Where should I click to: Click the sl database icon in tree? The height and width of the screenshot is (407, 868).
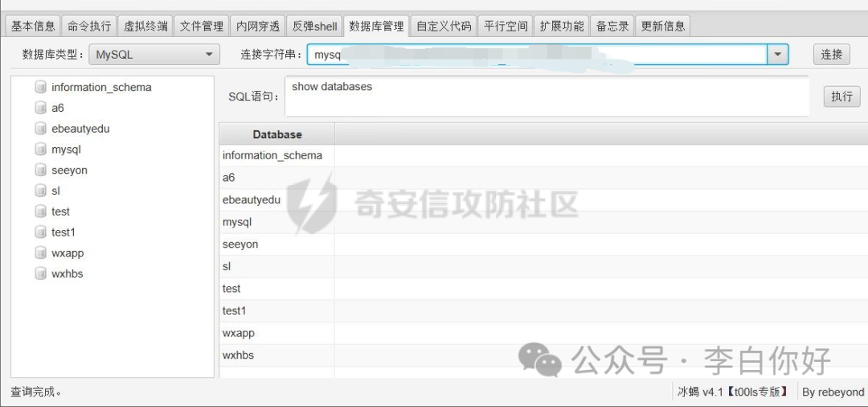40,191
